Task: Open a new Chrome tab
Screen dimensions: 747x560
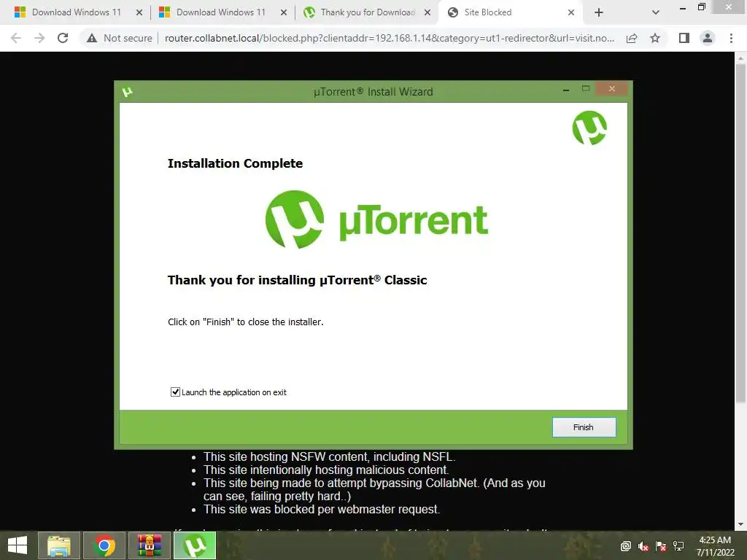Action: pos(599,12)
